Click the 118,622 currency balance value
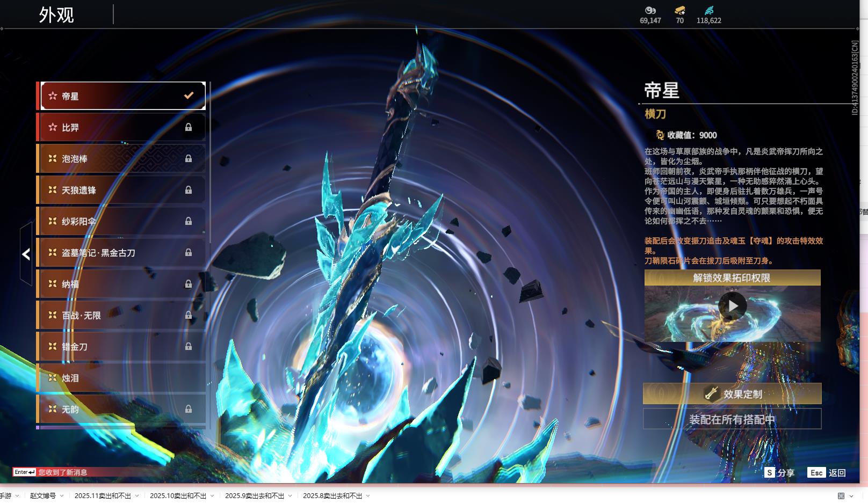The height and width of the screenshot is (504, 868). 709,20
